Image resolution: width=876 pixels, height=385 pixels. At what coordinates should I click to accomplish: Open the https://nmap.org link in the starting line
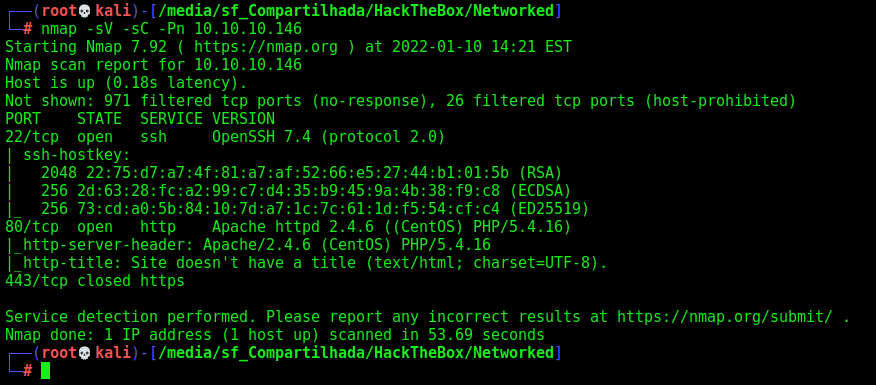tap(266, 47)
